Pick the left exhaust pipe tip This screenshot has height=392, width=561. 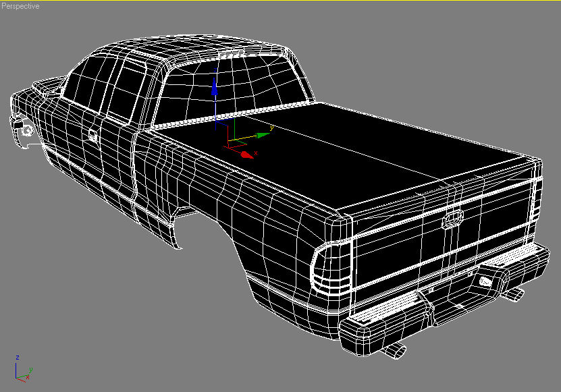pos(394,349)
